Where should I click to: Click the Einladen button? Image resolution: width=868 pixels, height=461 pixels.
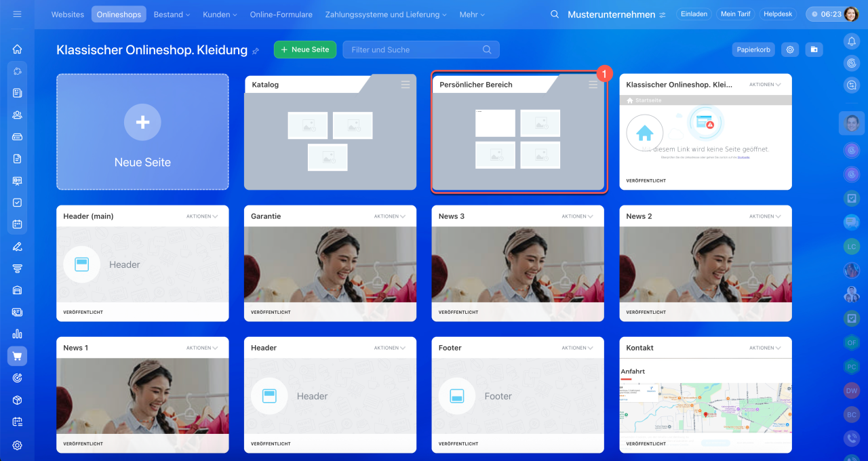(694, 14)
